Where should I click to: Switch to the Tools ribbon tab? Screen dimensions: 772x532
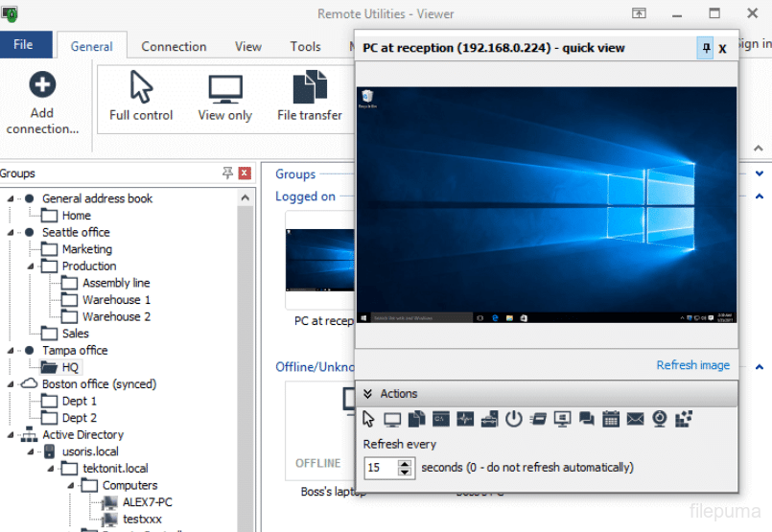tap(305, 46)
